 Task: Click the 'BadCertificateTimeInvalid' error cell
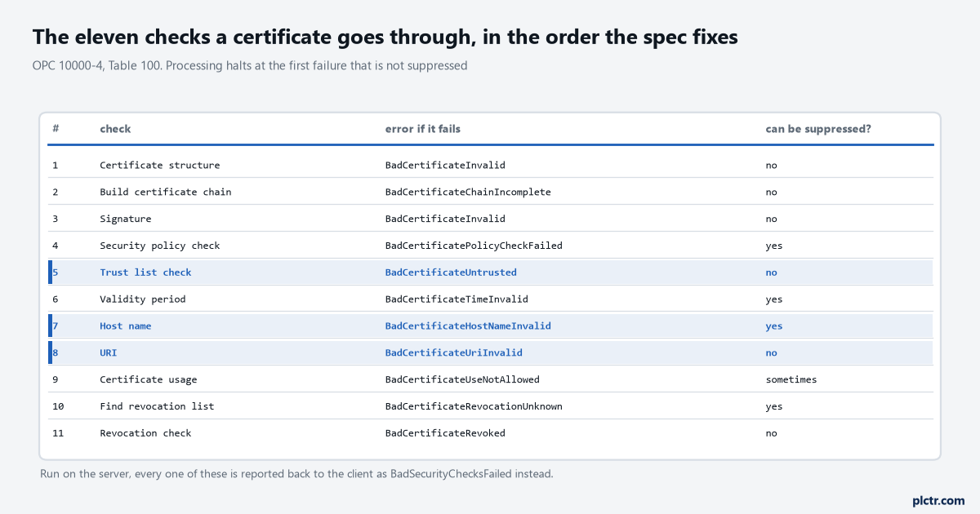457,299
